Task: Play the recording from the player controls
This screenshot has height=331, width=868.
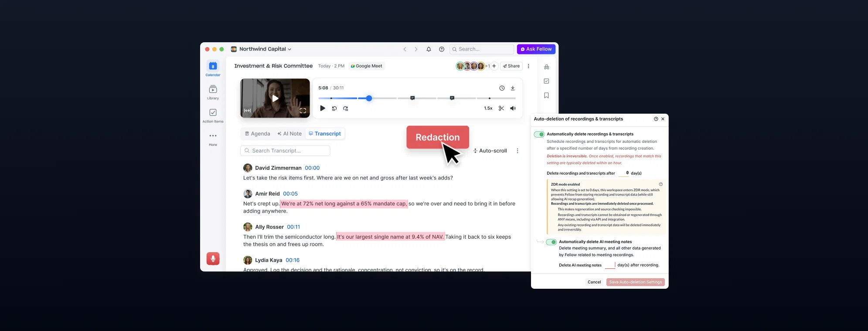Action: (323, 108)
